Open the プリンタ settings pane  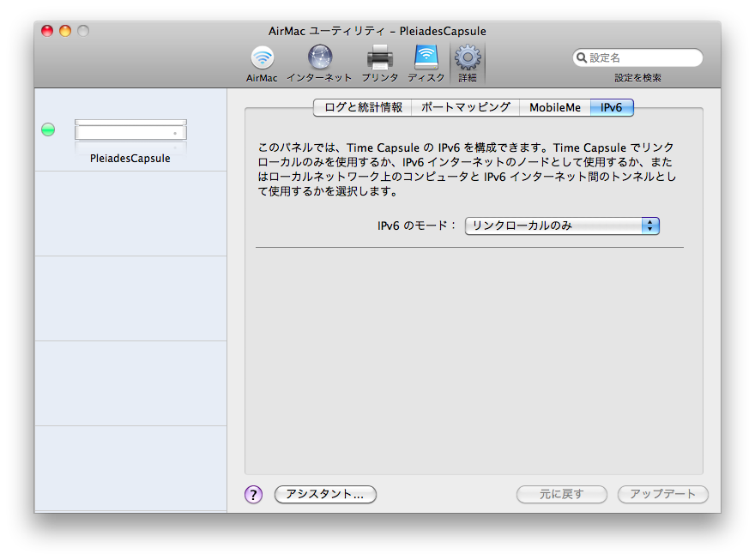coord(380,64)
